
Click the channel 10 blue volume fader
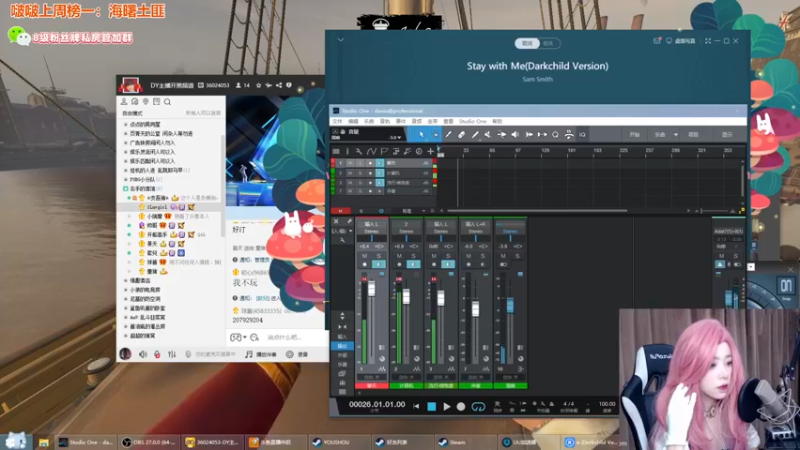pyautogui.click(x=510, y=305)
